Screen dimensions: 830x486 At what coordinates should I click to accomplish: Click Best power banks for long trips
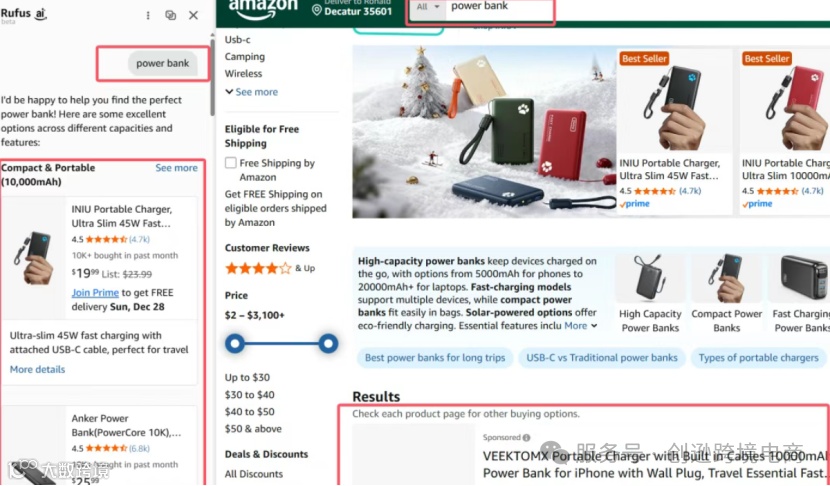pos(435,358)
